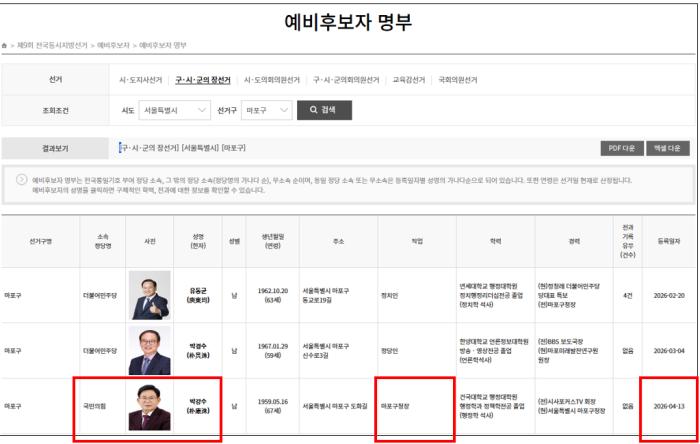700x444 pixels.
Task: Click the 경력 column header
Action: (x=574, y=241)
